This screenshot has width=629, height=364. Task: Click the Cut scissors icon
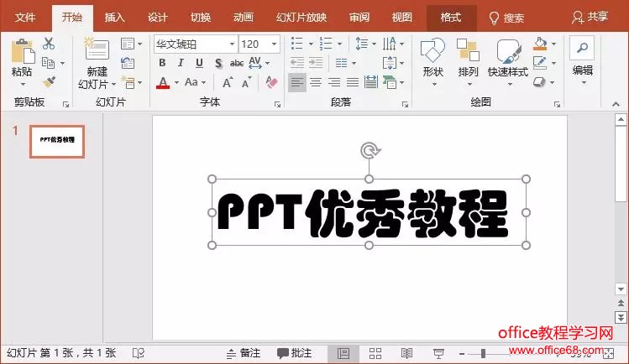[49, 44]
